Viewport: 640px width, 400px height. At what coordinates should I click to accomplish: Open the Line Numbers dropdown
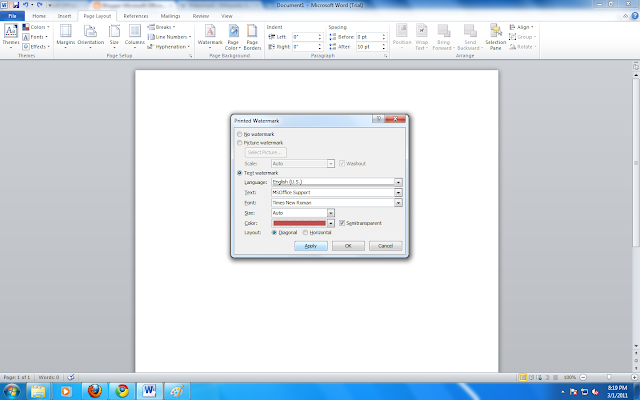point(169,37)
